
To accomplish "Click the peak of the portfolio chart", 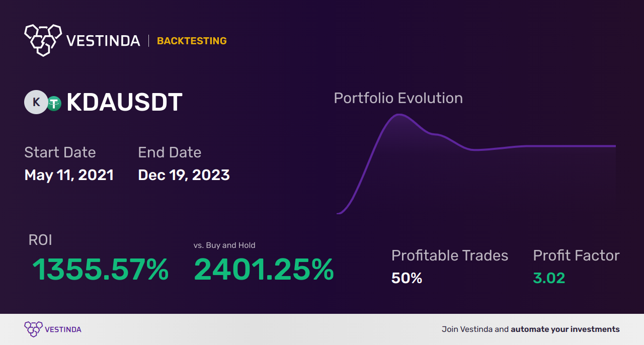I will [398, 115].
